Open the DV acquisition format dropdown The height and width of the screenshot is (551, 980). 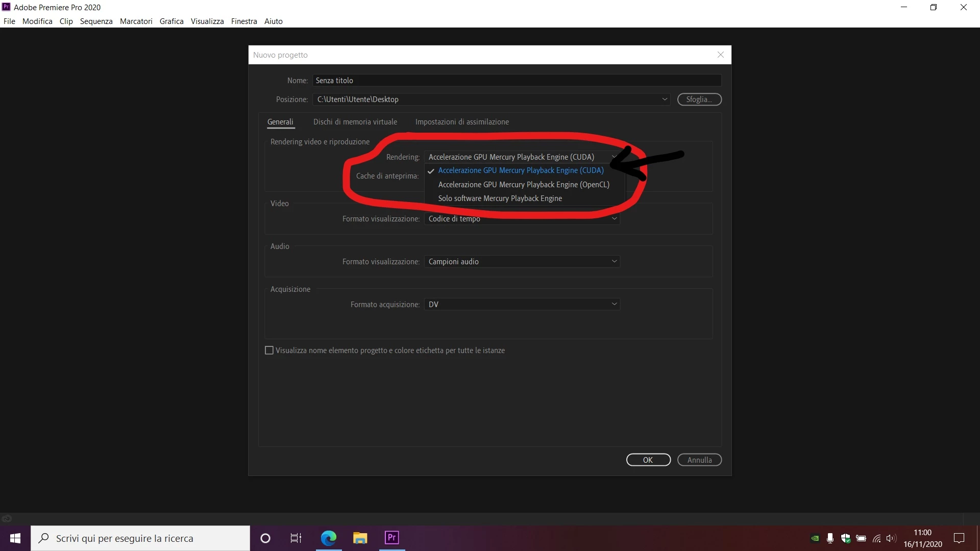tap(522, 305)
